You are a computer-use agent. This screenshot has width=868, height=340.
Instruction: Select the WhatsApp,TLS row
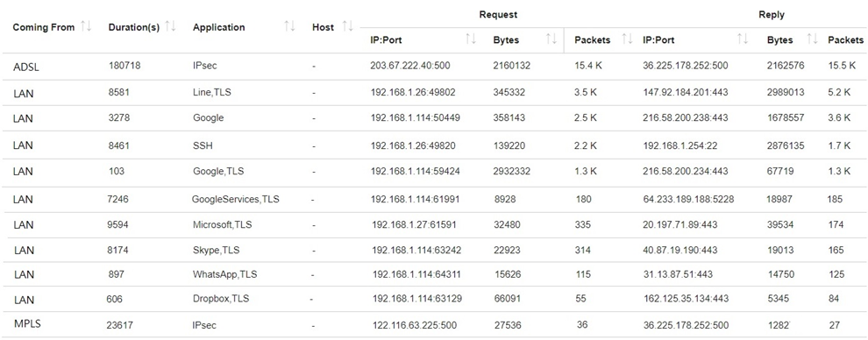[434, 275]
